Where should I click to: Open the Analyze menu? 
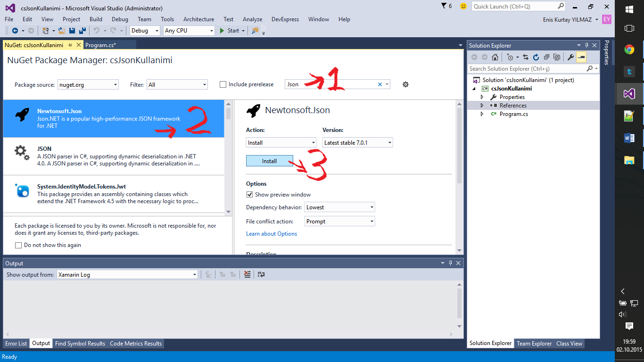[x=252, y=19]
